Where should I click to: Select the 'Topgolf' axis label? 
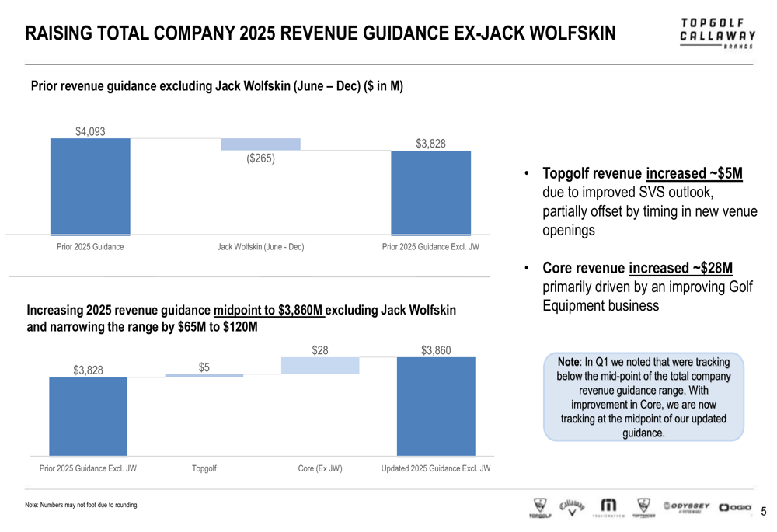pos(204,468)
